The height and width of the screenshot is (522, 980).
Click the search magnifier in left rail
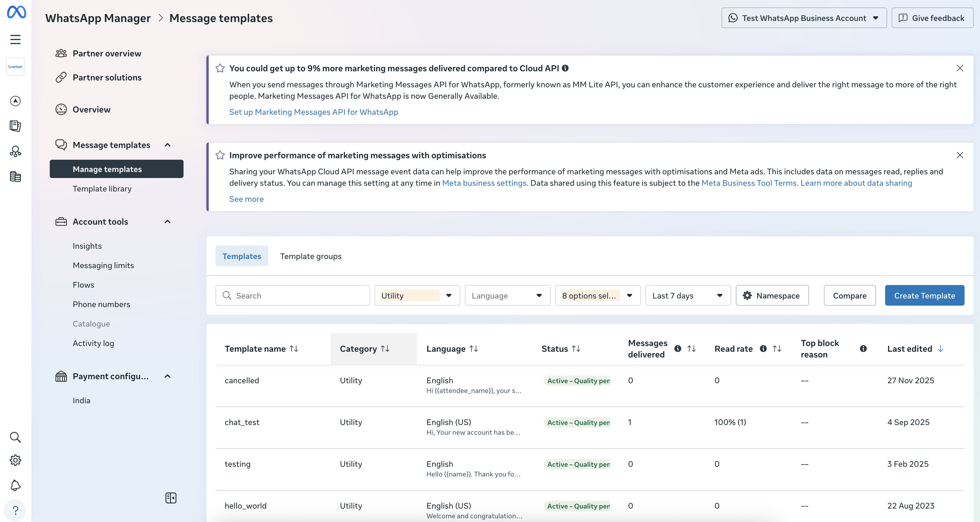pyautogui.click(x=15, y=437)
